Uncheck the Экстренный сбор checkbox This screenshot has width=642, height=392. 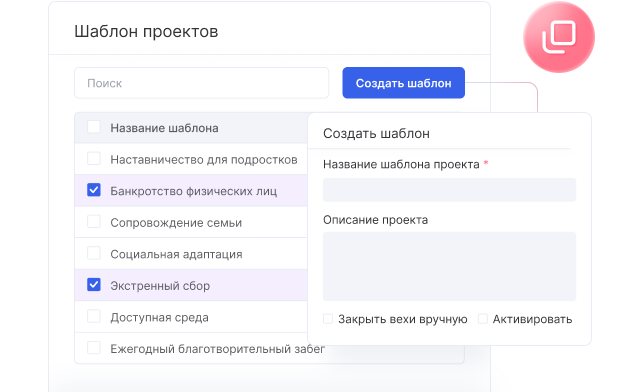coord(94,285)
